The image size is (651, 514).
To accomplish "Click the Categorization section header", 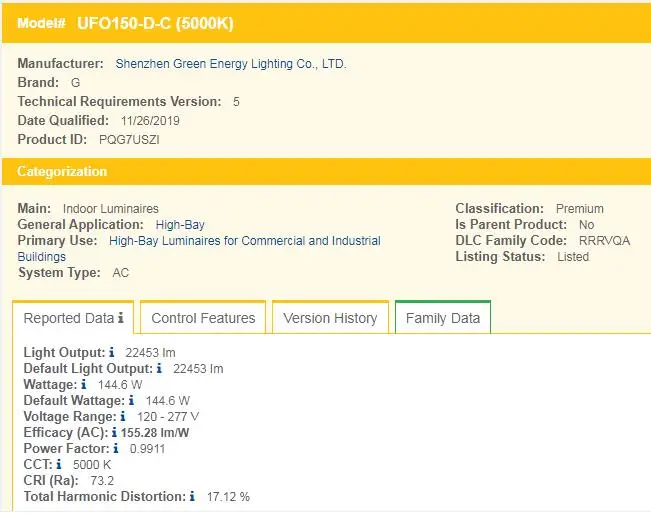I will [x=62, y=172].
